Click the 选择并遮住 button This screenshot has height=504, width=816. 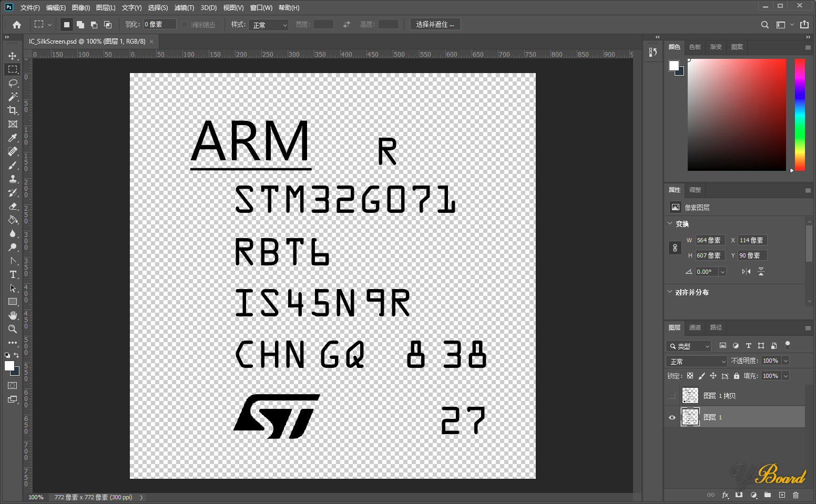click(435, 25)
